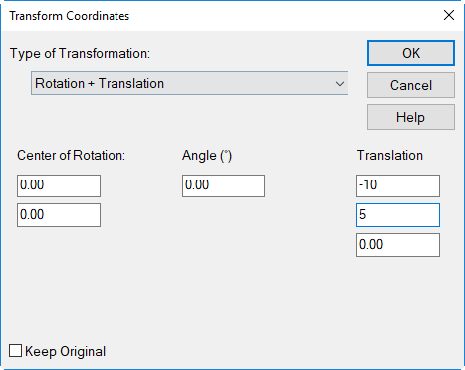
Task: Select the Rotation + Translation combo box
Action: click(x=190, y=83)
